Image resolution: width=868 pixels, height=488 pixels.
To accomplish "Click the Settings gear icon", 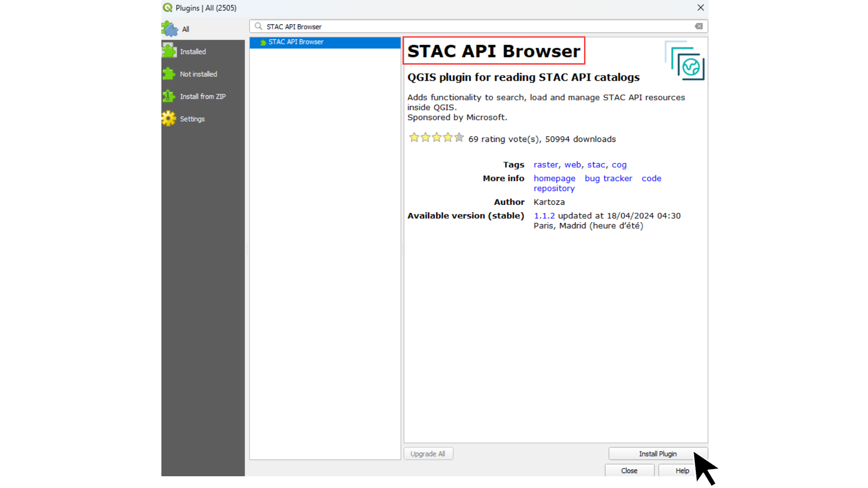I will 169,118.
